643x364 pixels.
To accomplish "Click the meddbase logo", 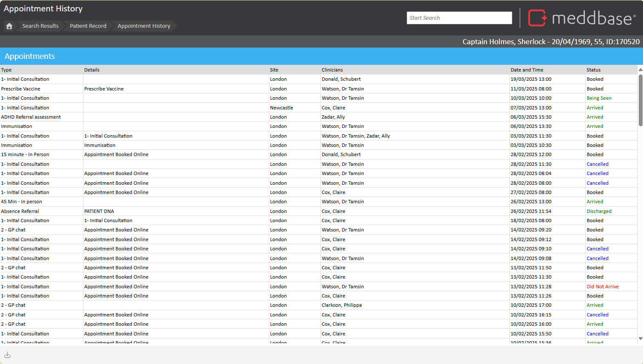I will [x=581, y=18].
